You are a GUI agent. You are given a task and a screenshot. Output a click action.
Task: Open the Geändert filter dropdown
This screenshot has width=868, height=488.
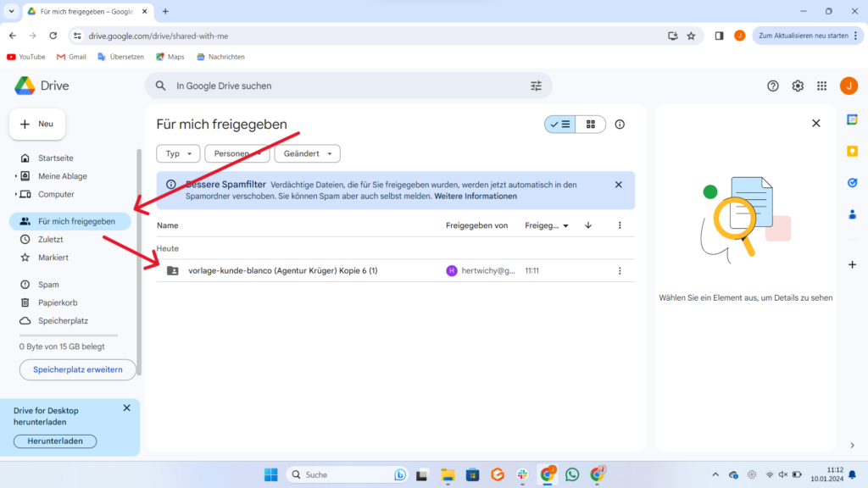coord(307,153)
